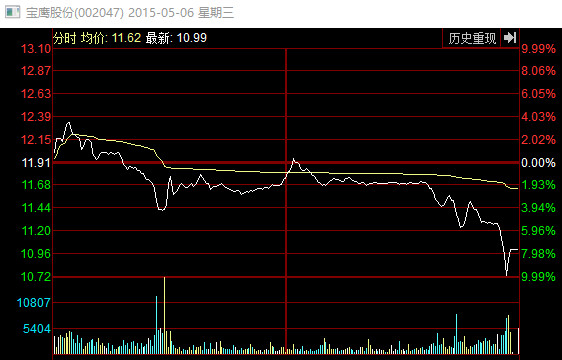
Task: Click the 最新 10.99 readout
Action: pyautogui.click(x=176, y=38)
